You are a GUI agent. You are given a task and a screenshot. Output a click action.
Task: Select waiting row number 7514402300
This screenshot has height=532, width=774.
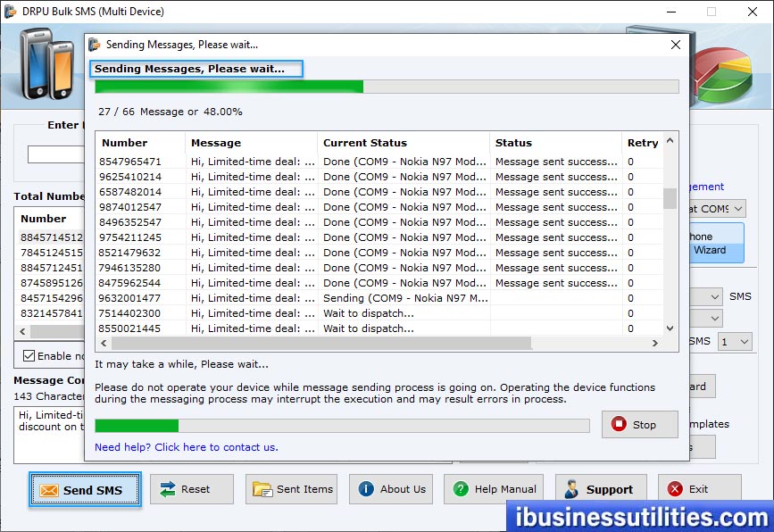point(379,313)
